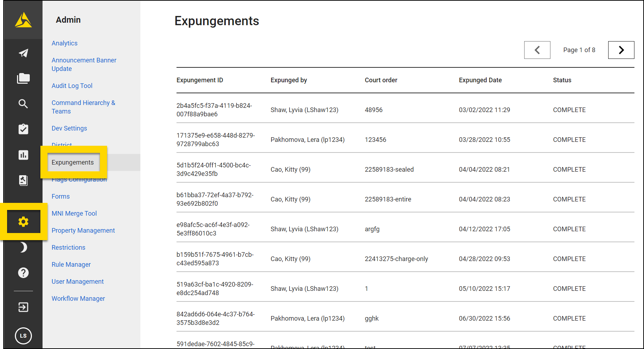Open User Management admin page

[x=78, y=282]
